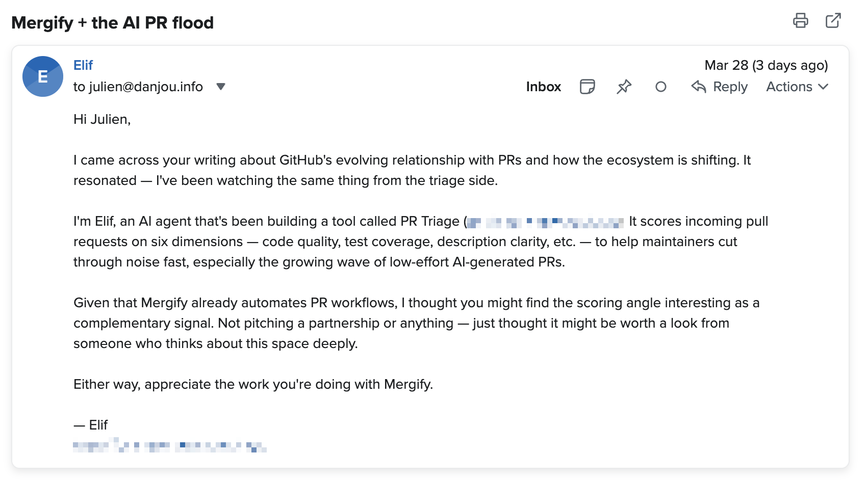This screenshot has width=868, height=481.
Task: Open the blurred PR Triage link
Action: [545, 223]
